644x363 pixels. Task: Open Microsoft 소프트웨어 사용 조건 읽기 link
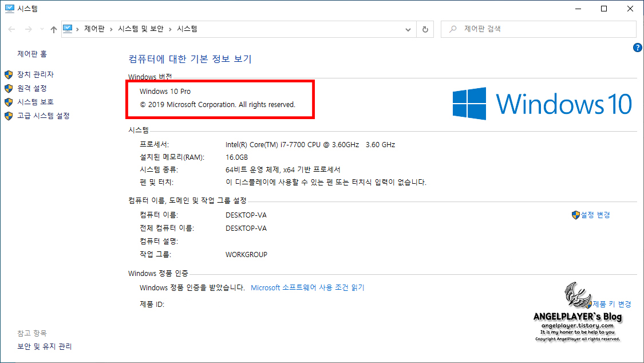(307, 288)
